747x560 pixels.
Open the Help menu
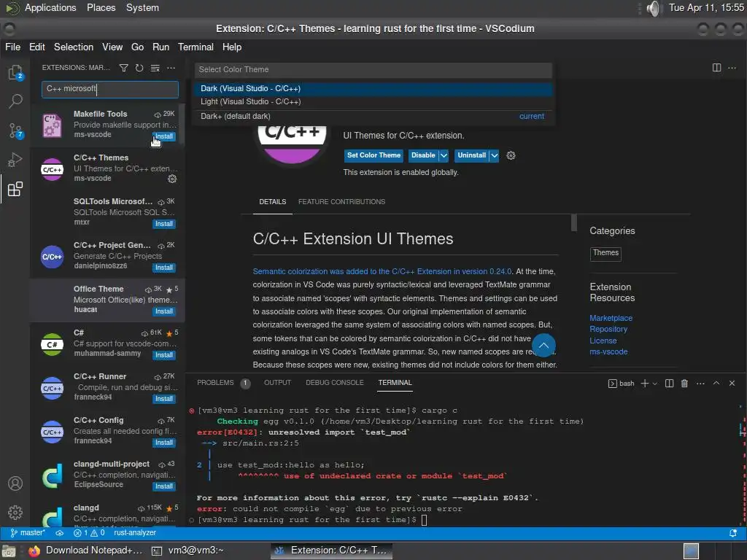(x=232, y=47)
